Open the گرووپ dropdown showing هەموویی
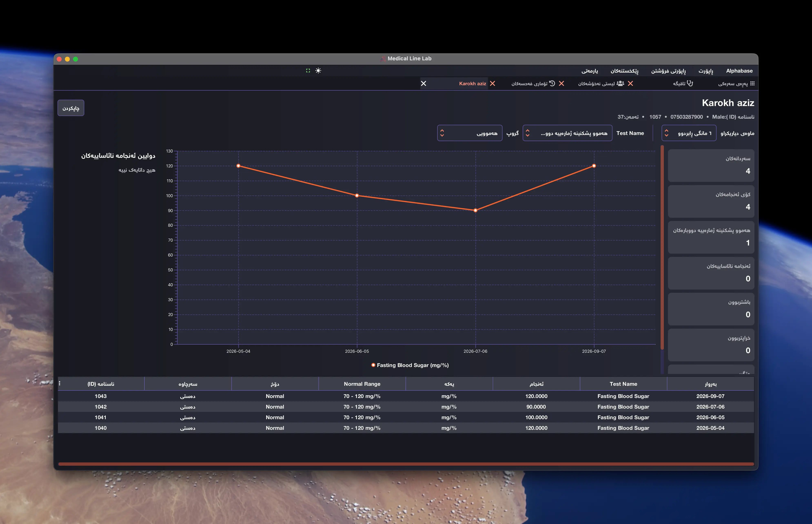Viewport: 812px width, 524px height. coord(469,133)
